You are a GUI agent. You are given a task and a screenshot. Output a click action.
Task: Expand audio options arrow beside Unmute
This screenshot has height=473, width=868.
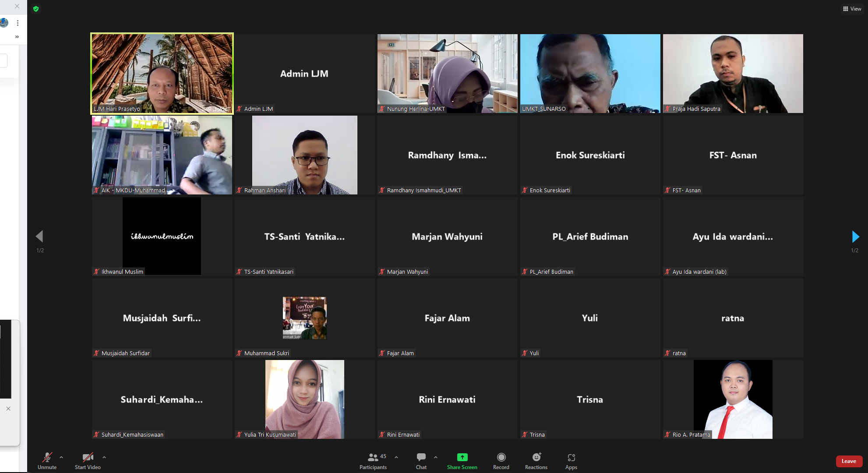pyautogui.click(x=61, y=457)
